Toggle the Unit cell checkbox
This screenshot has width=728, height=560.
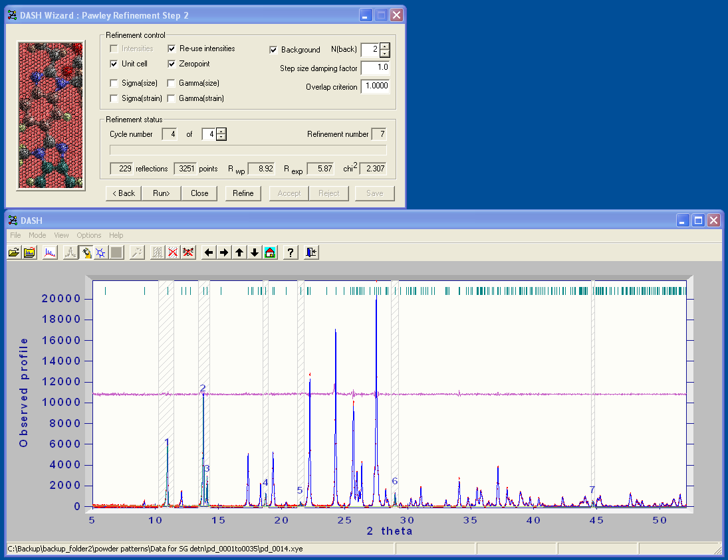point(114,64)
